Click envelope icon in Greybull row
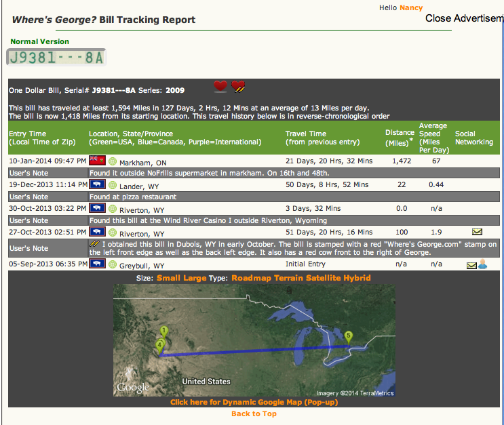This screenshot has width=504, height=425. pyautogui.click(x=471, y=265)
